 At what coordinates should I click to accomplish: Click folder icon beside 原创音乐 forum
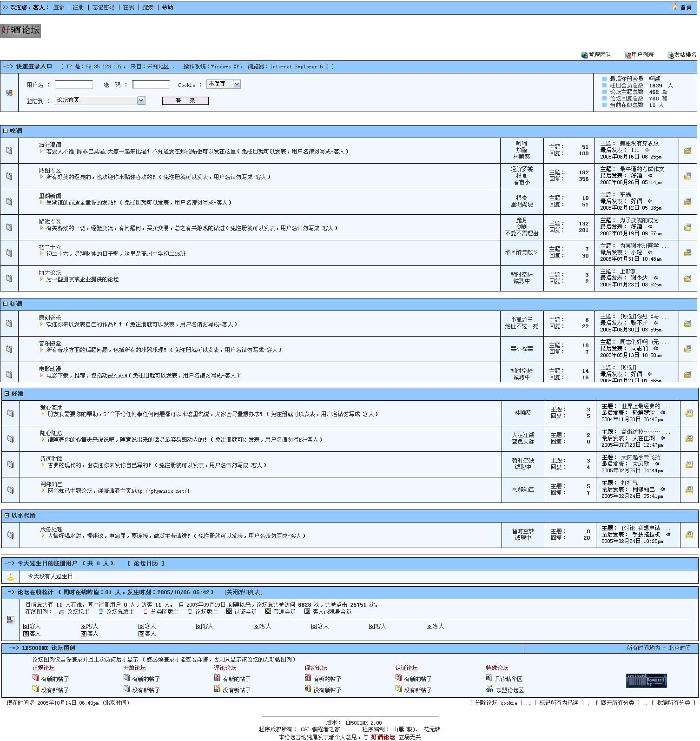pyautogui.click(x=9, y=324)
